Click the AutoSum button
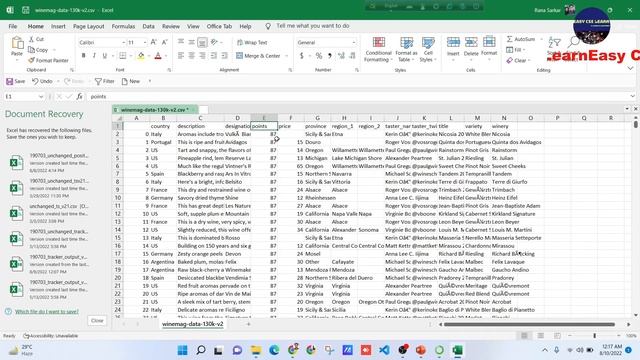This screenshot has height=360, width=640. [x=521, y=39]
